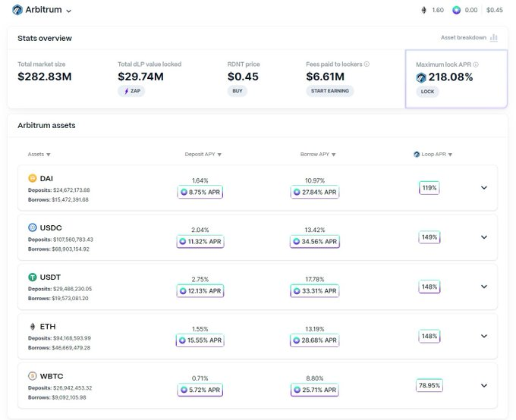
Task: Sort by the Borrow APY column
Action: coord(318,154)
